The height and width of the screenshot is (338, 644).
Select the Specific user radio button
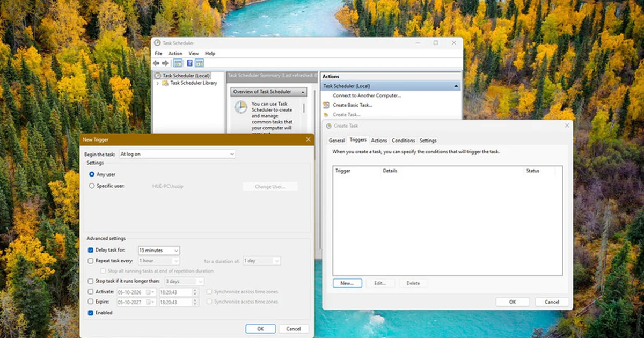[x=92, y=186]
